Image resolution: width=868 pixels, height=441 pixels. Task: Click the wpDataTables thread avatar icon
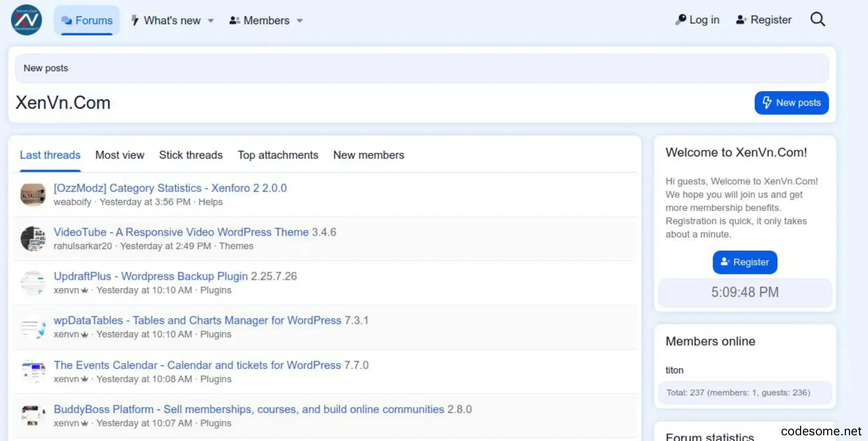[33, 327]
